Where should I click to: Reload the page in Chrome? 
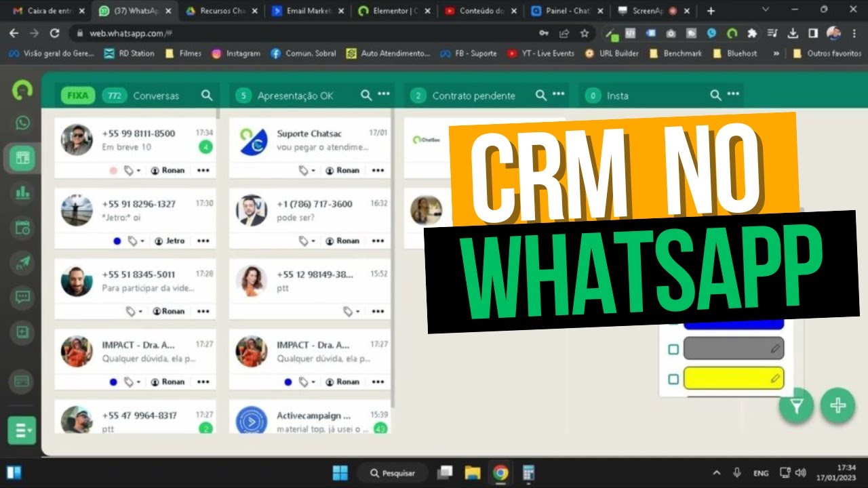tap(55, 33)
